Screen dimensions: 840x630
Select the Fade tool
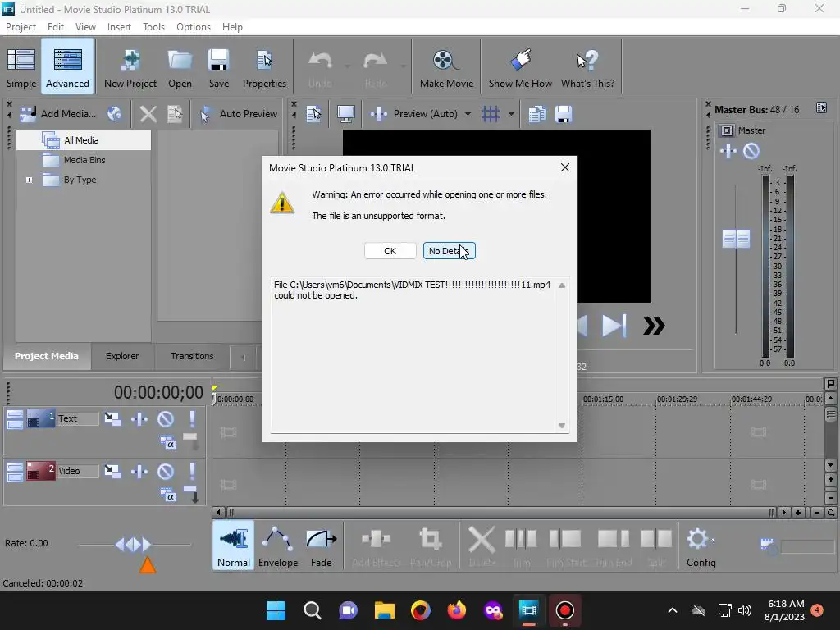[x=322, y=547]
